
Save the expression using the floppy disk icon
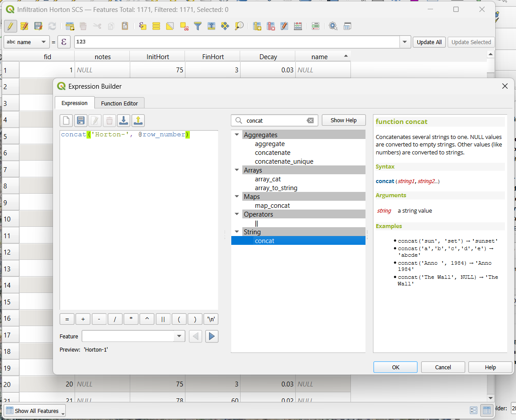click(80, 120)
